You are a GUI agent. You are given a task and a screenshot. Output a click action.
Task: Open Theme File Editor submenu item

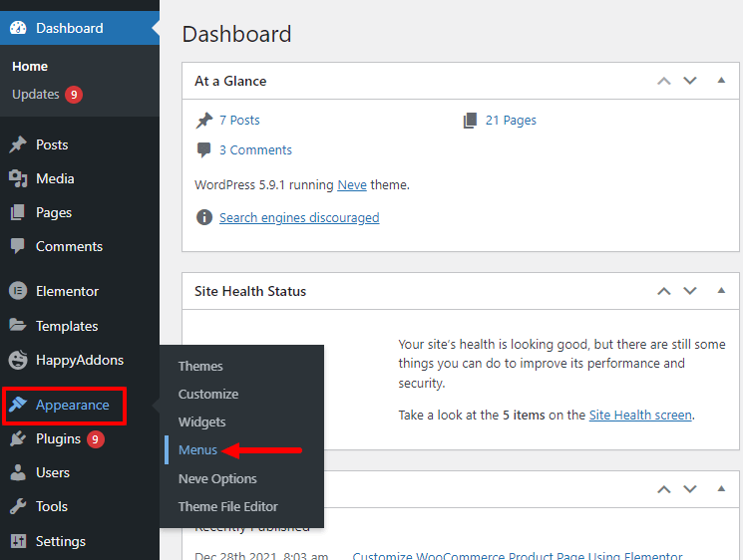pos(228,506)
